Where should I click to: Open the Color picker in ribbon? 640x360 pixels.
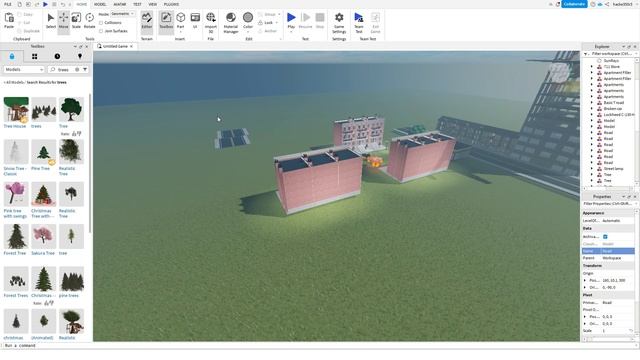click(x=248, y=21)
